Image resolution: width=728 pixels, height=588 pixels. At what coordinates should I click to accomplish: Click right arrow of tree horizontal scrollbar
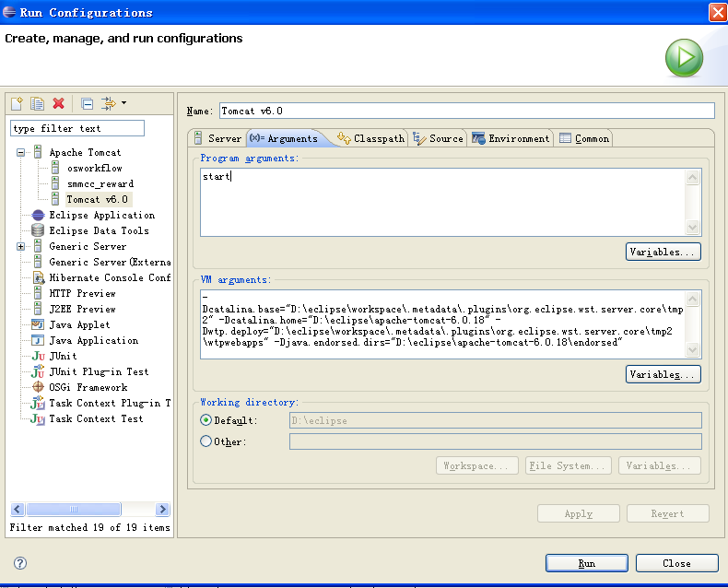[x=162, y=509]
